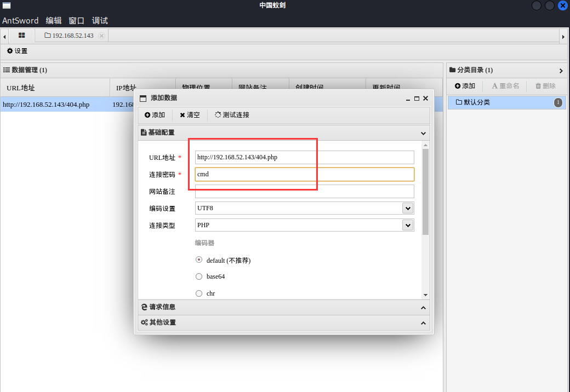Expand the 其他设置 section

(423, 323)
